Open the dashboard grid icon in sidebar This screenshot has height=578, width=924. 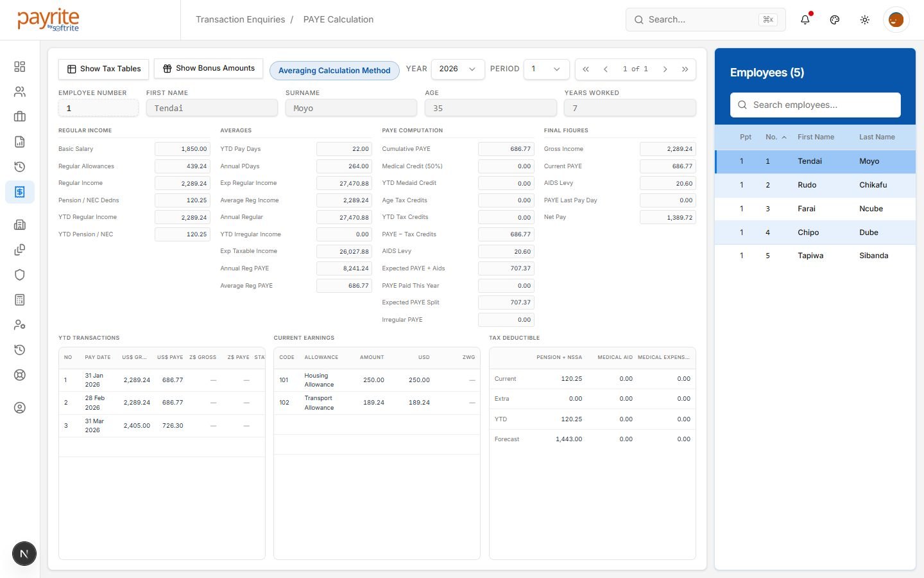[x=20, y=67]
